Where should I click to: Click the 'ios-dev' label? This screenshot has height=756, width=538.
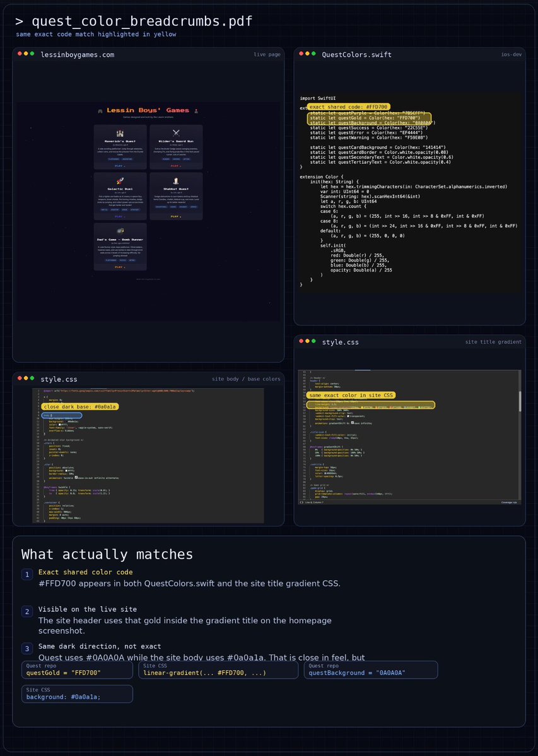coord(512,54)
